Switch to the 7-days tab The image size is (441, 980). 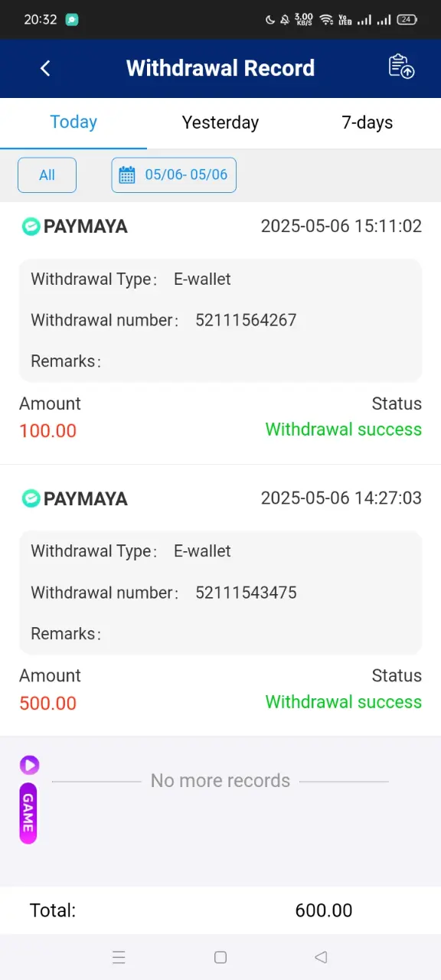click(367, 122)
